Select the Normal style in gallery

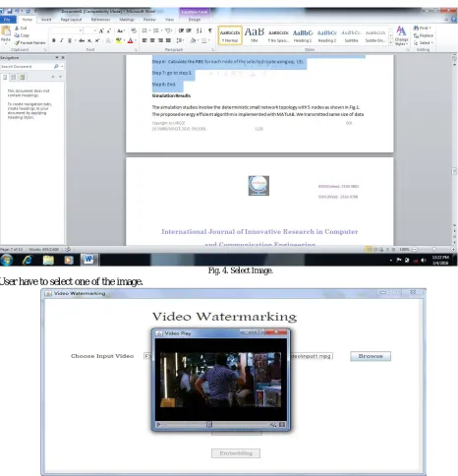(x=230, y=35)
